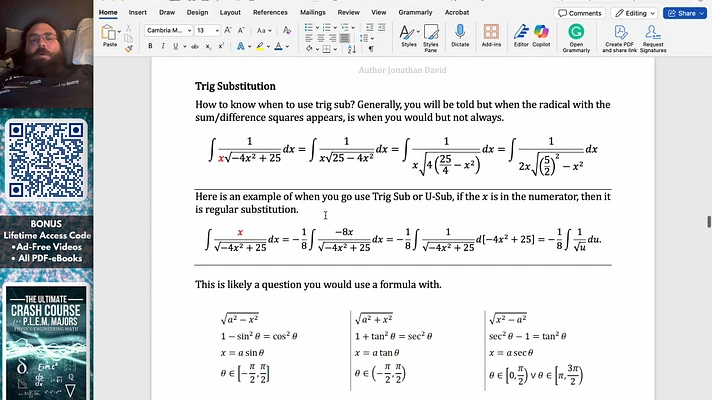Click the document vertical scrollbar thumb
Screen dimensions: 712x400
coord(709,222)
